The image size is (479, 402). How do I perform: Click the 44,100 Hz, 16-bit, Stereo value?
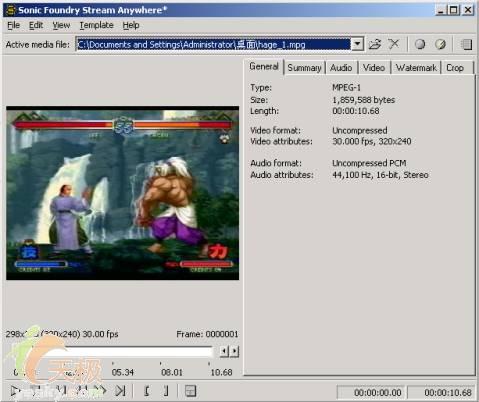(x=380, y=175)
